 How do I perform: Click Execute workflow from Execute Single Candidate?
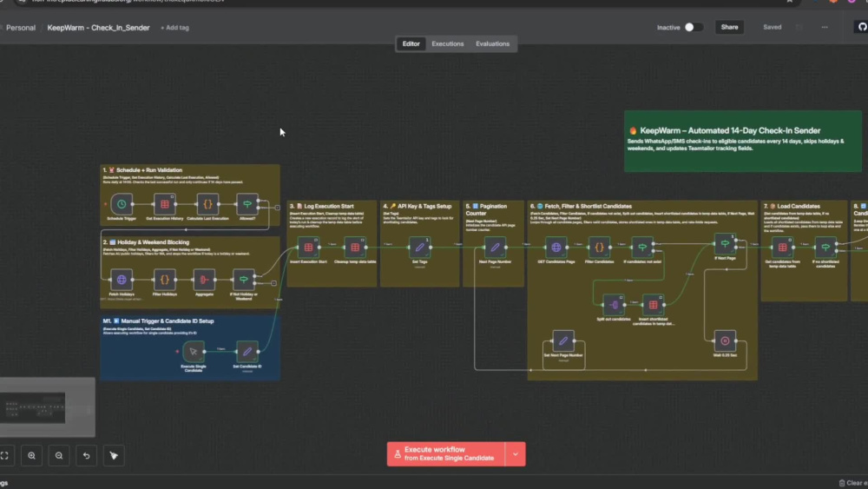pos(446,454)
